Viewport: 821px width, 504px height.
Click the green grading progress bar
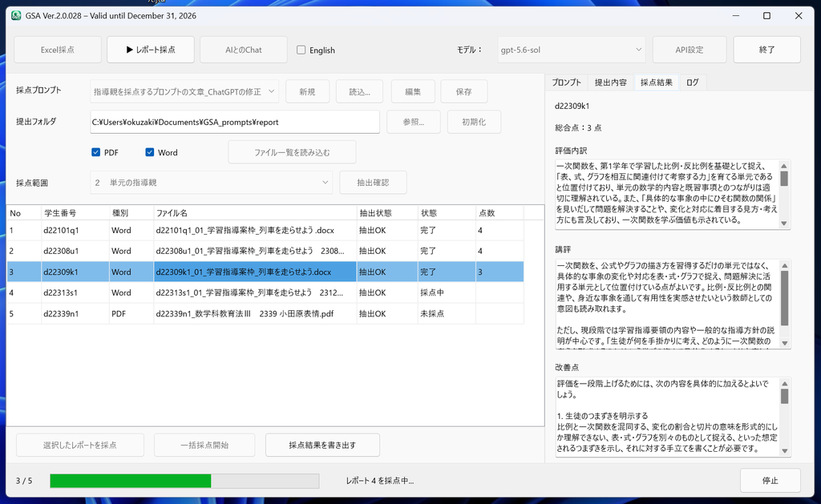pyautogui.click(x=184, y=481)
